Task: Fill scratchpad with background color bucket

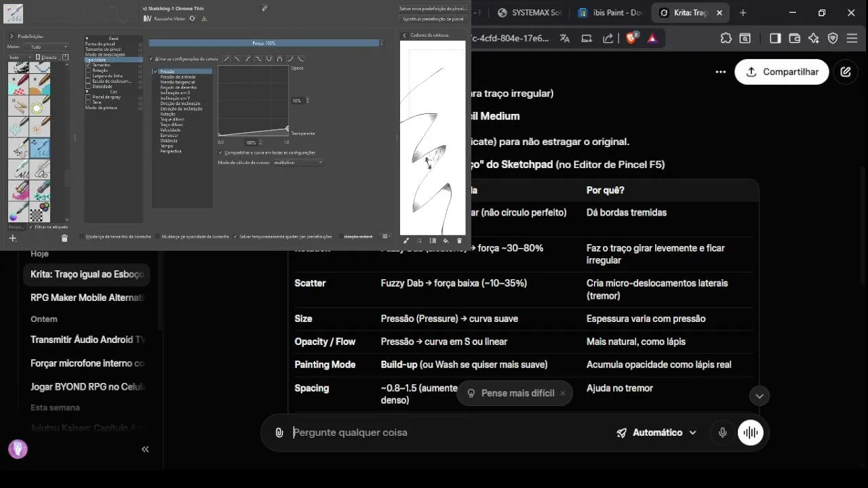Action: pyautogui.click(x=446, y=241)
